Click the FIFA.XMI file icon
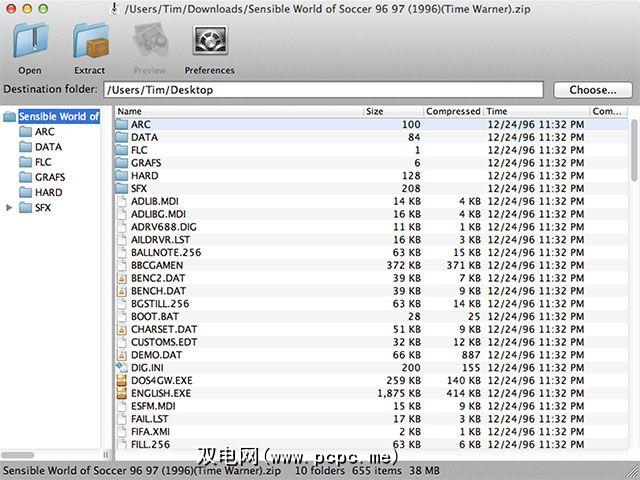 [122, 431]
